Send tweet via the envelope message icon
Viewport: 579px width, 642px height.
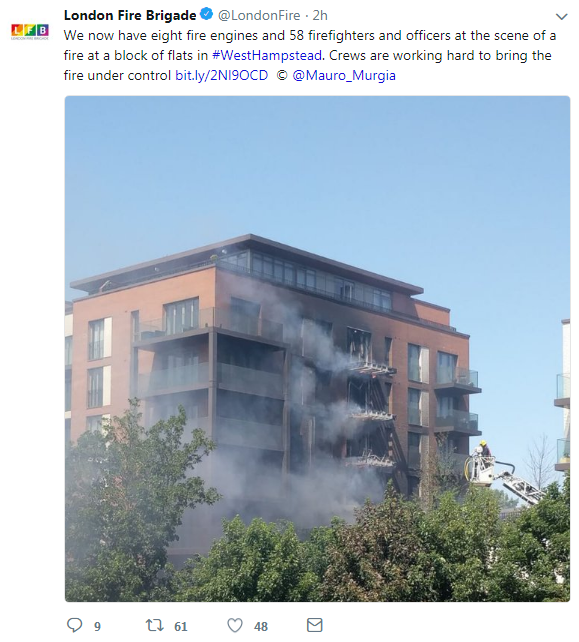point(315,625)
